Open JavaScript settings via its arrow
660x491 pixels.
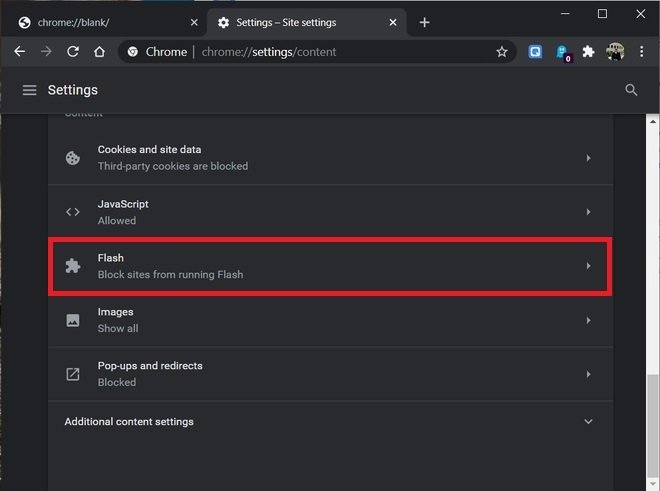pyautogui.click(x=588, y=212)
